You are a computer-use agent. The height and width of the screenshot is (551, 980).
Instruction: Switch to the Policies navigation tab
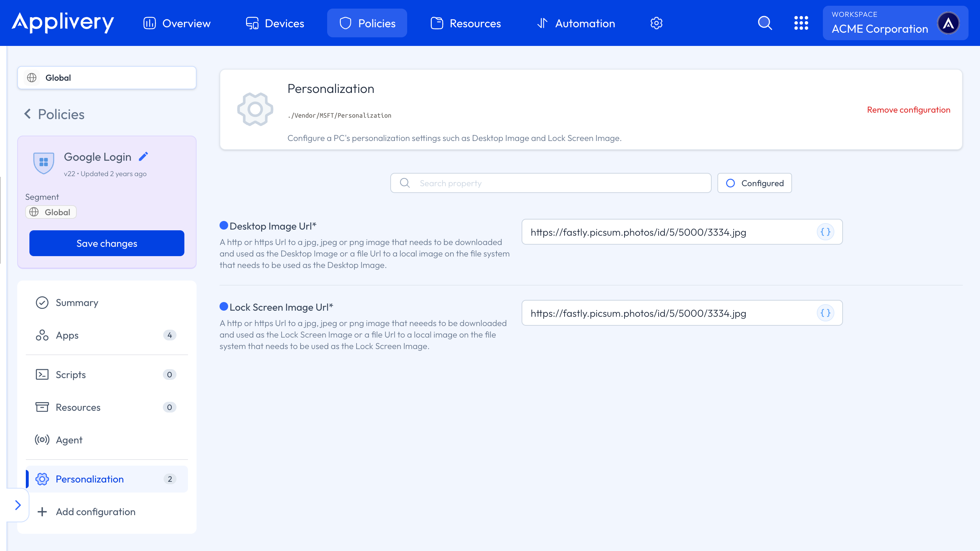tap(366, 23)
